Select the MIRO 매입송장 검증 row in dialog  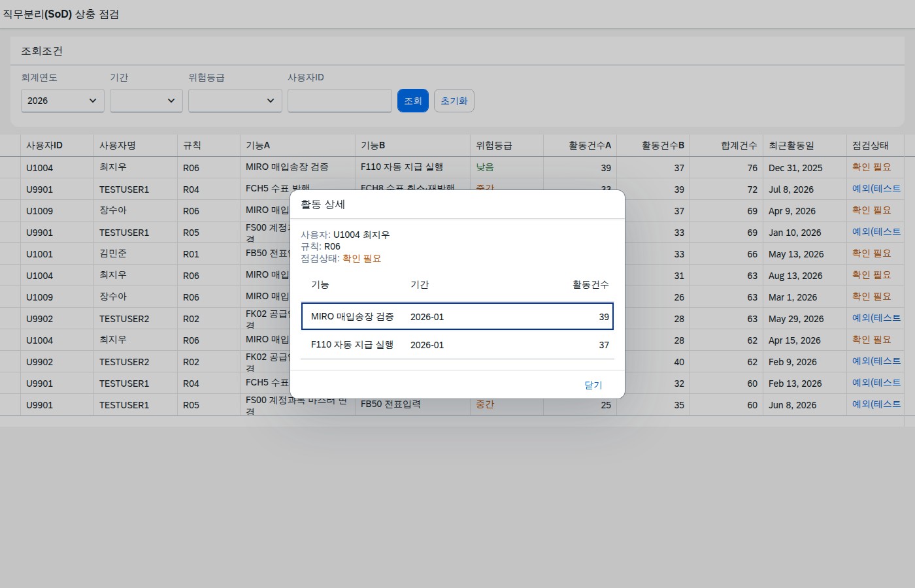(x=457, y=316)
